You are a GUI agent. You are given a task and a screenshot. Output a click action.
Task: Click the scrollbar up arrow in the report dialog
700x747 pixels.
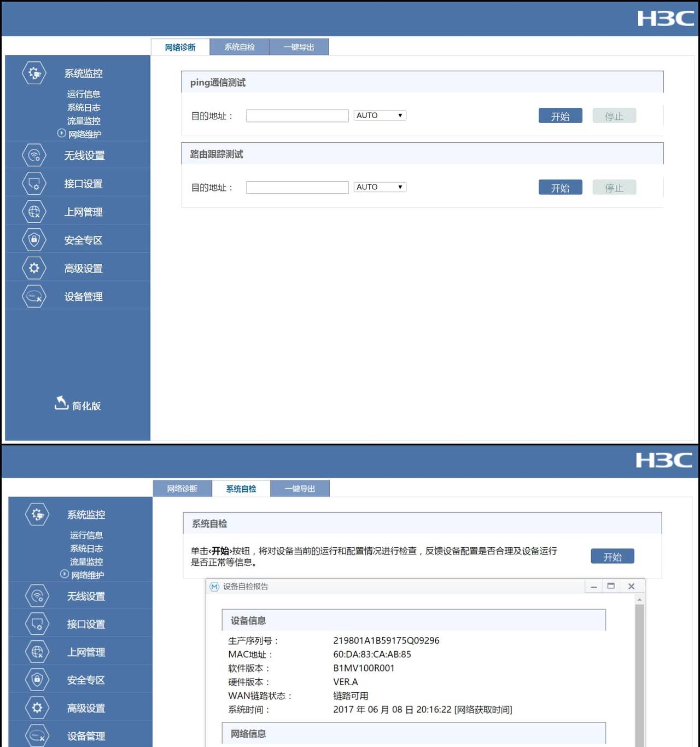point(639,599)
